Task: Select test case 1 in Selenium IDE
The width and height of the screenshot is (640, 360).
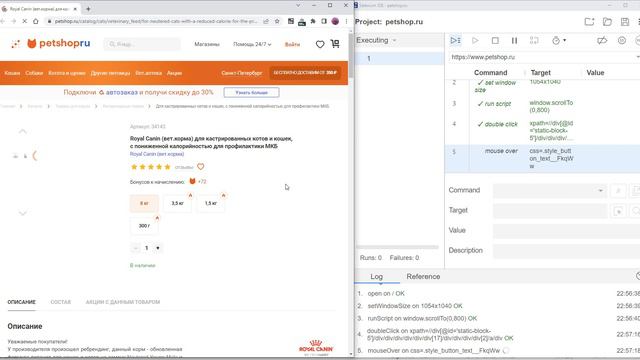Action: [399, 58]
